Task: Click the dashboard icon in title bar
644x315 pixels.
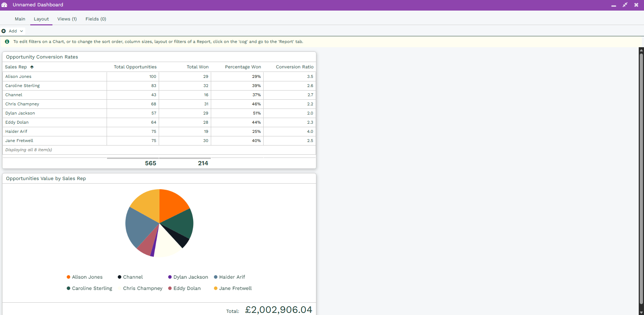Action: [5, 5]
